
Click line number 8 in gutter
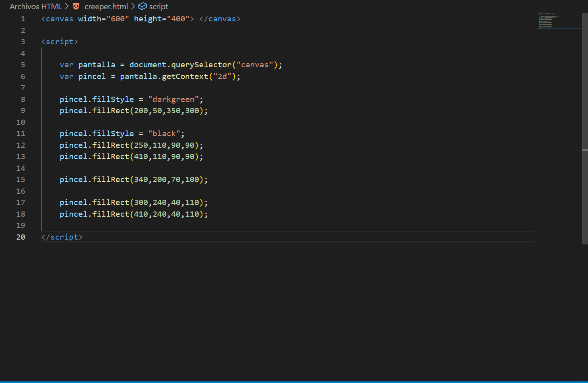click(x=23, y=99)
